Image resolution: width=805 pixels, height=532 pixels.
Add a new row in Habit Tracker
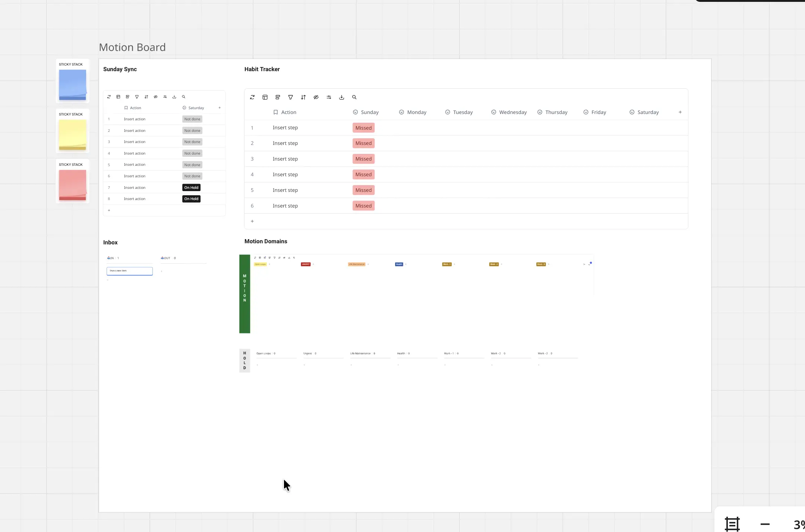click(x=252, y=221)
